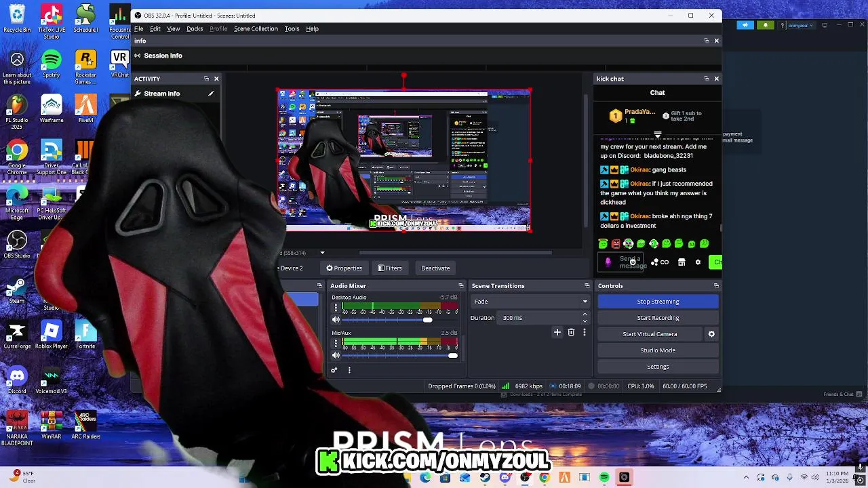868x488 pixels.
Task: Open scene transition properties three-dot menu
Action: coord(584,332)
